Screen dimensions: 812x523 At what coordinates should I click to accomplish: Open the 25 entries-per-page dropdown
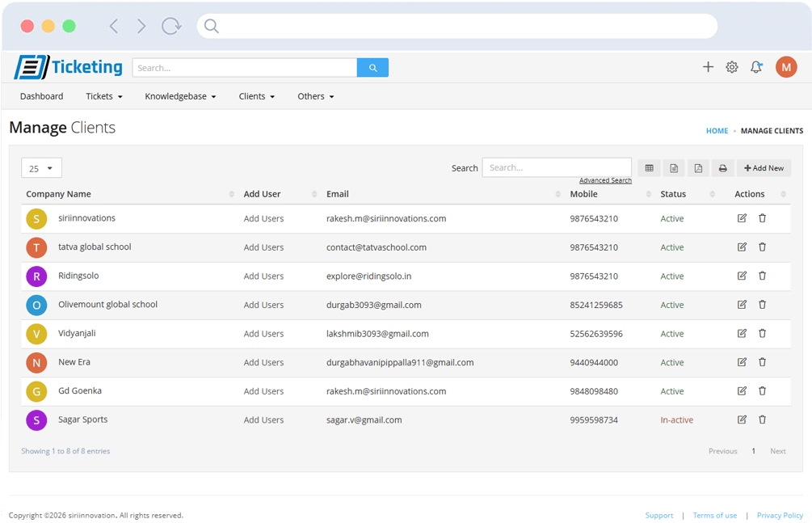point(41,168)
